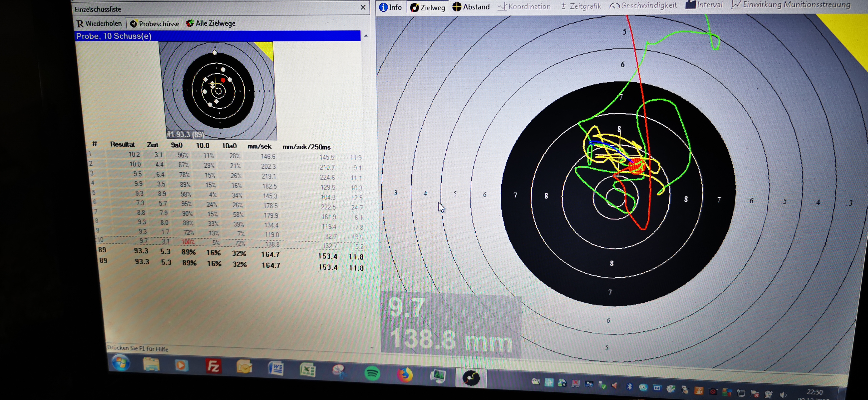Close the Einzelschussliste panel

click(363, 7)
